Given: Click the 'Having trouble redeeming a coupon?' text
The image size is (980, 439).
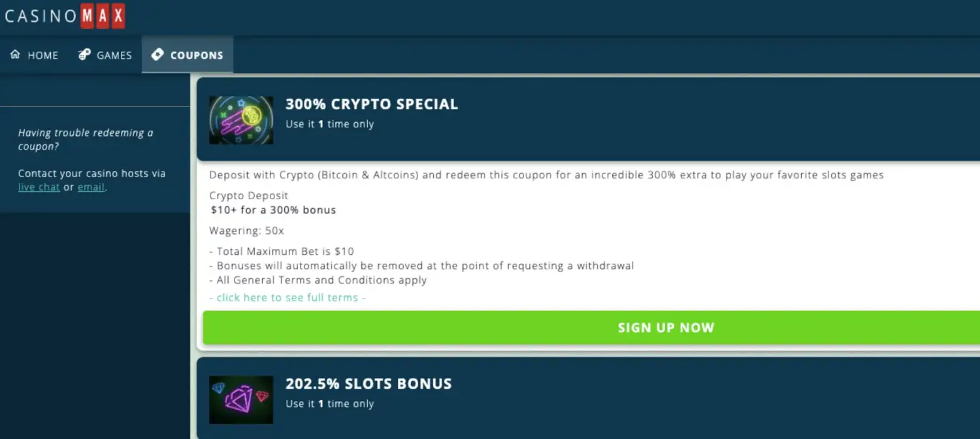Looking at the screenshot, I should coord(86,139).
